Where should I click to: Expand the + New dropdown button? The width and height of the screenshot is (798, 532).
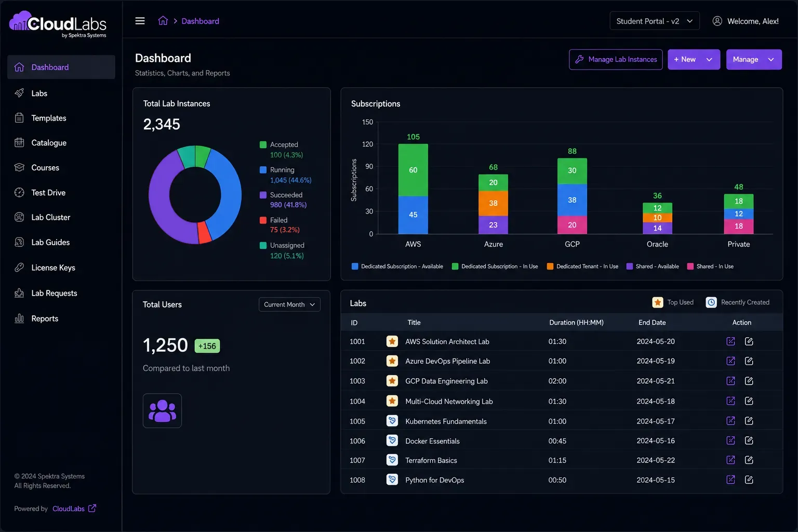click(x=694, y=59)
